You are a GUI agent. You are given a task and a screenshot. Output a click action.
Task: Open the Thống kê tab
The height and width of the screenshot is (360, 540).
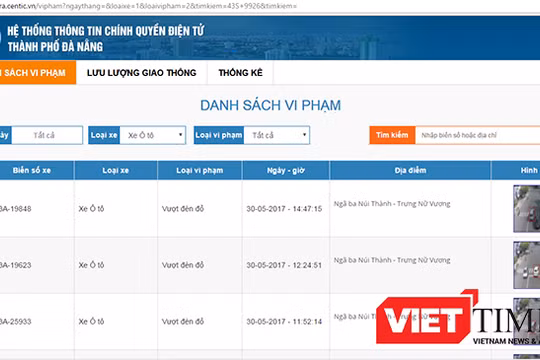240,72
